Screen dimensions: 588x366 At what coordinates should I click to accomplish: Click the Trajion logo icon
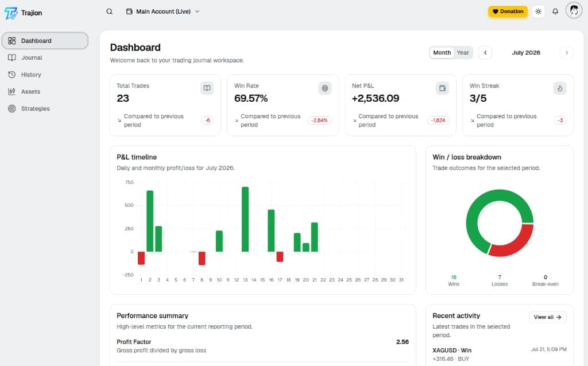pos(11,13)
